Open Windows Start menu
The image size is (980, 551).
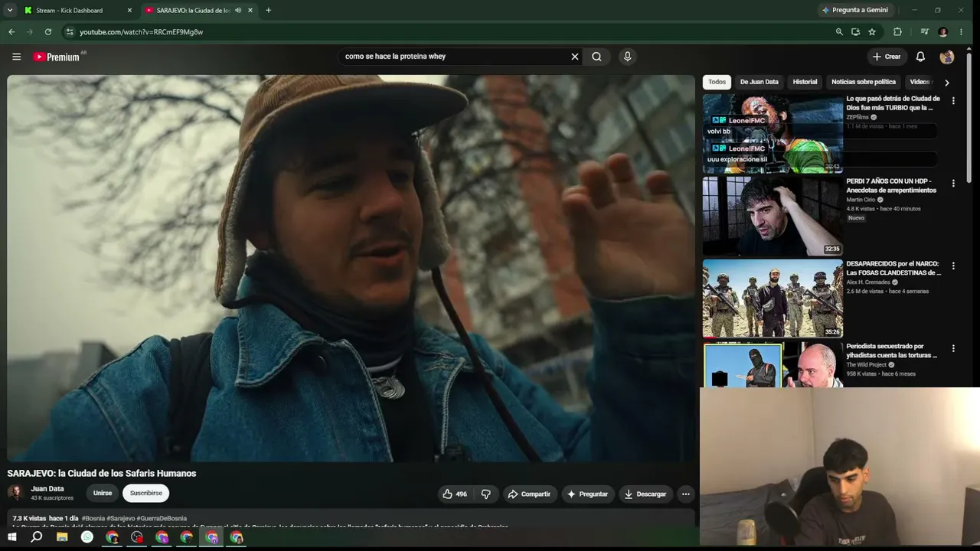point(11,537)
